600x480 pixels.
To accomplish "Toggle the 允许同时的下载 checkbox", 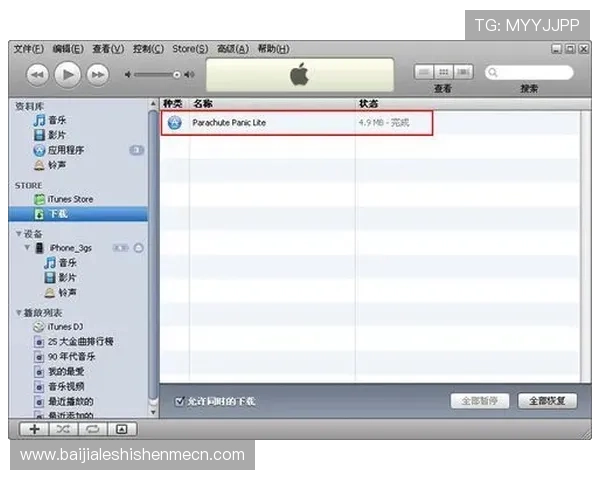I will pyautogui.click(x=179, y=401).
